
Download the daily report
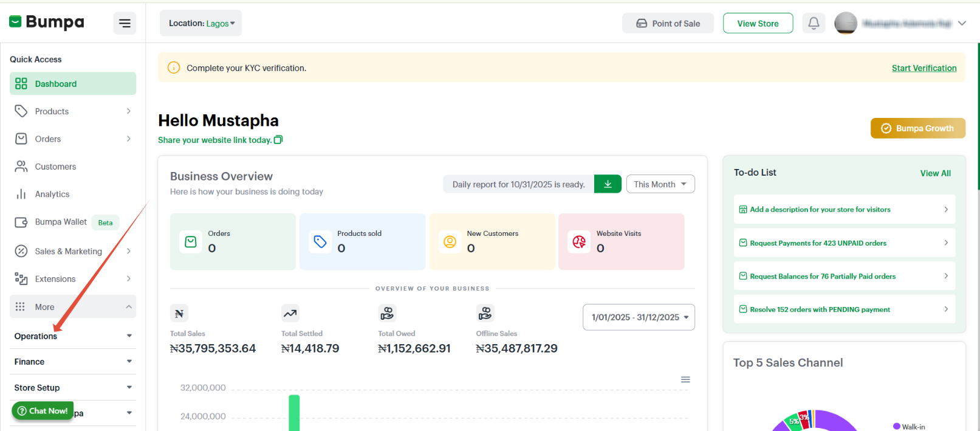[x=608, y=184]
